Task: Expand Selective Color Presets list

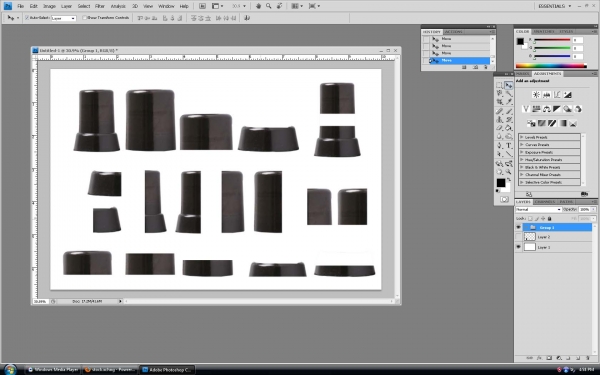Action: pos(522,182)
